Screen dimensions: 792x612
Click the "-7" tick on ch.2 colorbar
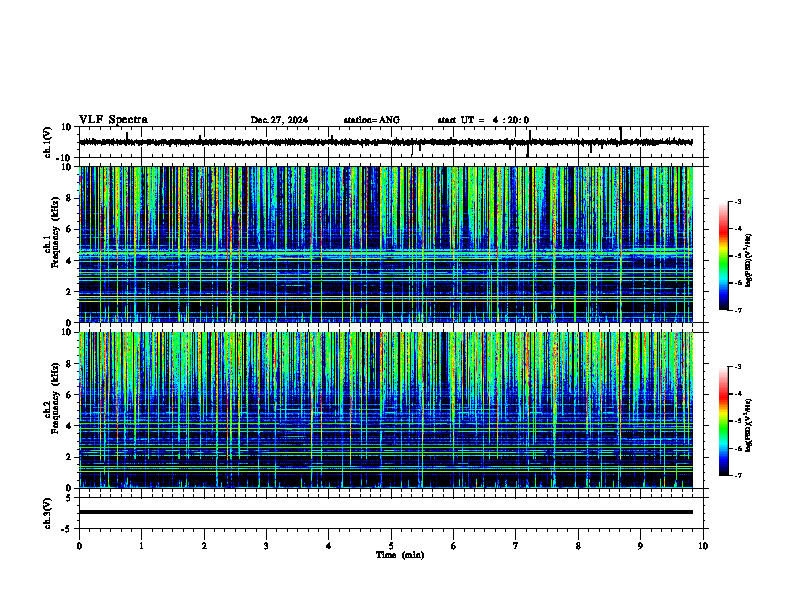[738, 475]
